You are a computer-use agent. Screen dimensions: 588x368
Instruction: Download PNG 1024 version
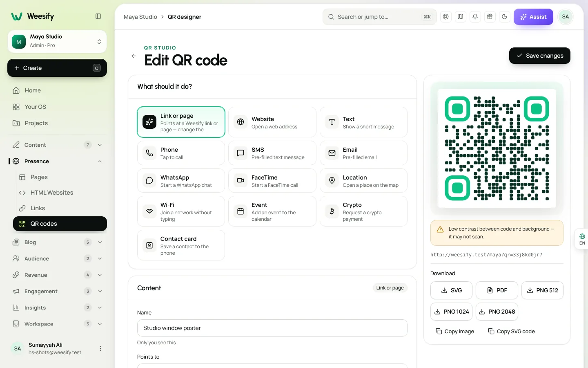pyautogui.click(x=451, y=312)
